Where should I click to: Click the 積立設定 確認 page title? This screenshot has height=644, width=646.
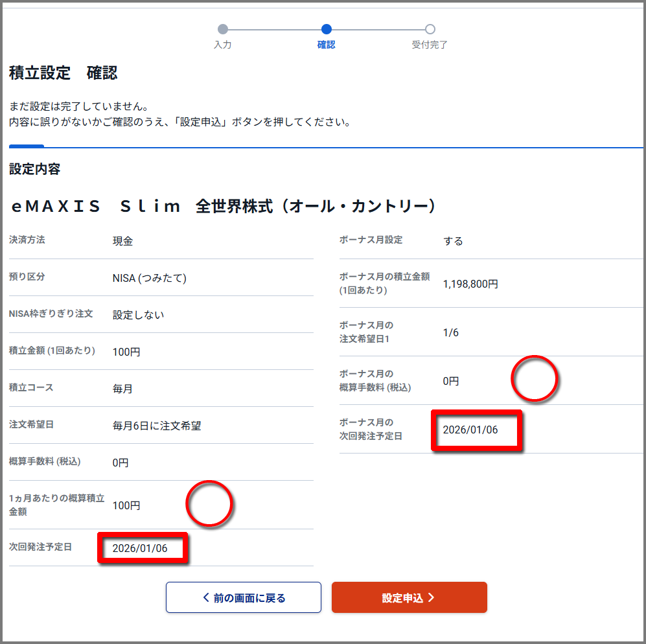[x=62, y=73]
